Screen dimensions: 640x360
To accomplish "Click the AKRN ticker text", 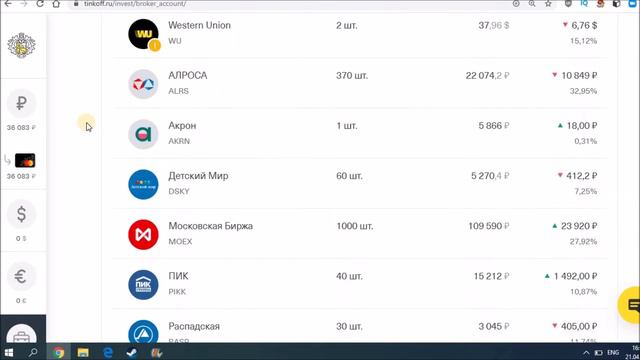I will tap(179, 141).
